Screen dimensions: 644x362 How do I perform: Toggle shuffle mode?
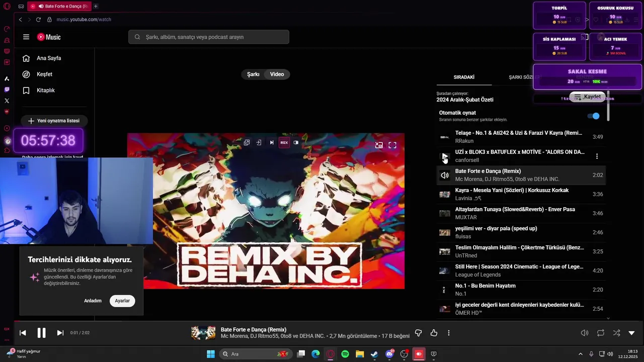[616, 333]
